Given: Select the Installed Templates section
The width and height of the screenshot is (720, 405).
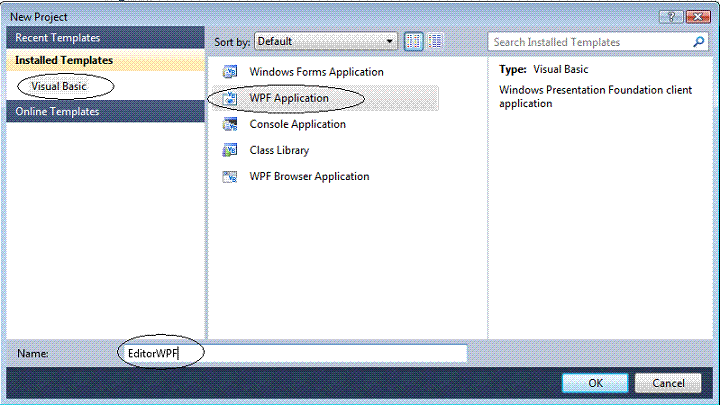Looking at the screenshot, I should (105, 60).
